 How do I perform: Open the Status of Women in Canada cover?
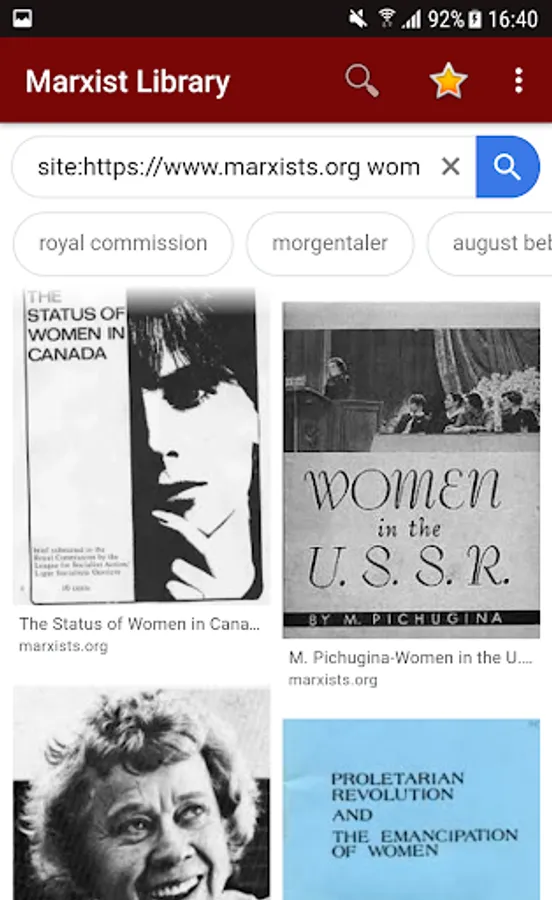click(x=141, y=447)
